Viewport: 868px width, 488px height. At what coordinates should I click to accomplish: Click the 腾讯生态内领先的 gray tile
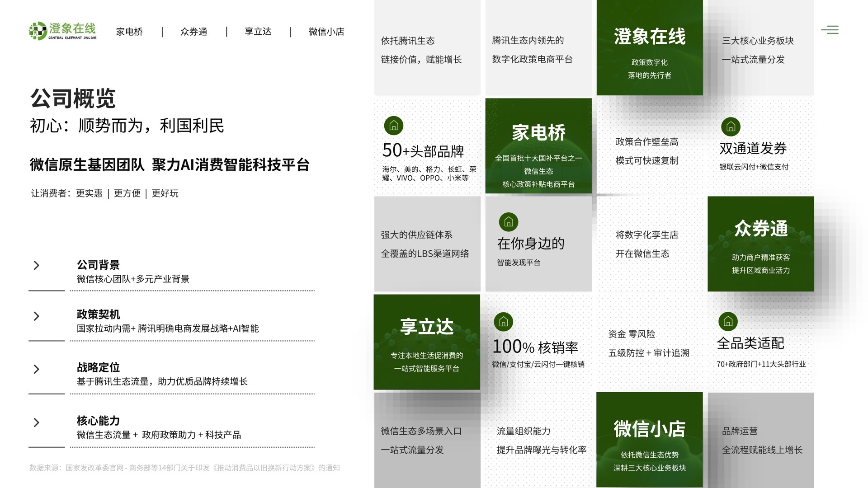point(538,47)
